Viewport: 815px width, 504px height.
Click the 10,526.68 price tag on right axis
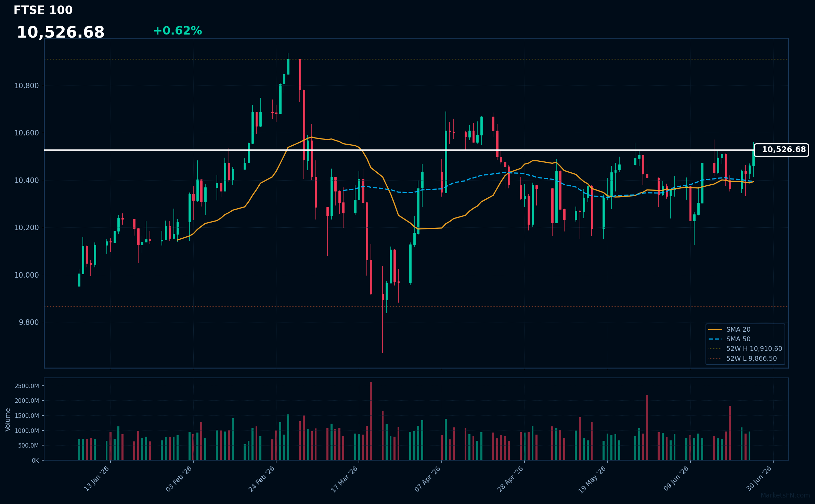(781, 150)
